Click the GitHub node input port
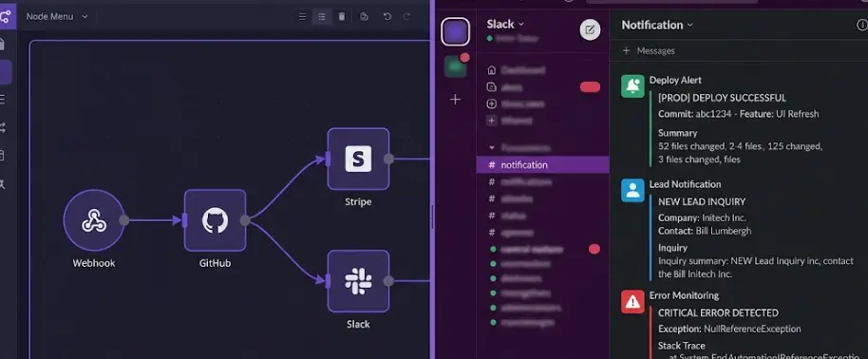Screen dimensions: 868x359 click(x=185, y=220)
